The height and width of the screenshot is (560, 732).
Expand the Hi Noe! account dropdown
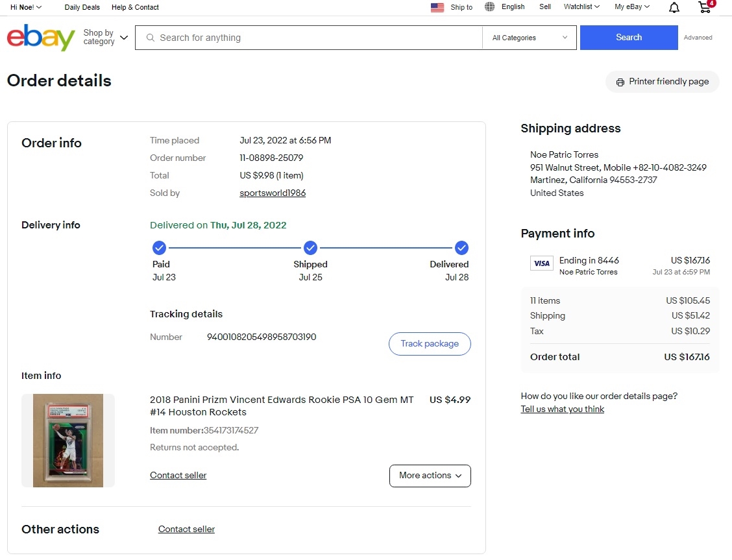[26, 8]
